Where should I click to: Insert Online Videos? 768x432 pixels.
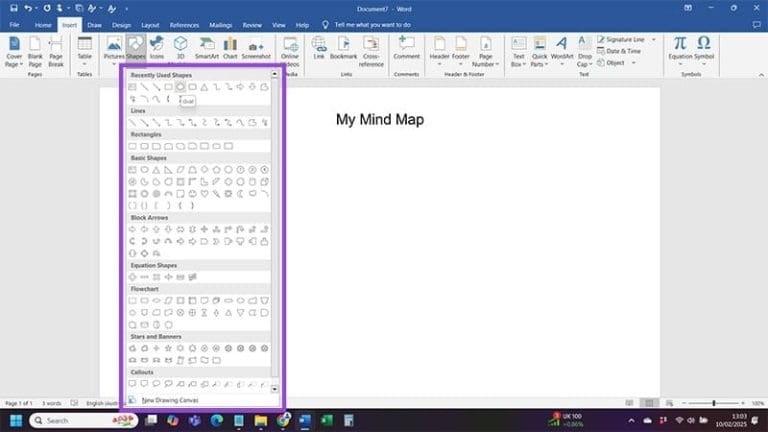pyautogui.click(x=290, y=51)
